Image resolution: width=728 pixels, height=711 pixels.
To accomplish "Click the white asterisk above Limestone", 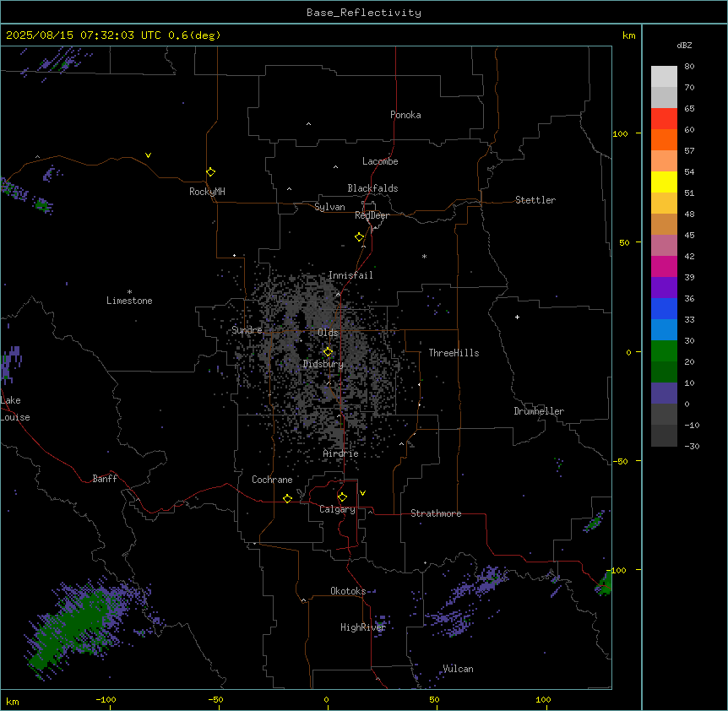I will (x=129, y=292).
